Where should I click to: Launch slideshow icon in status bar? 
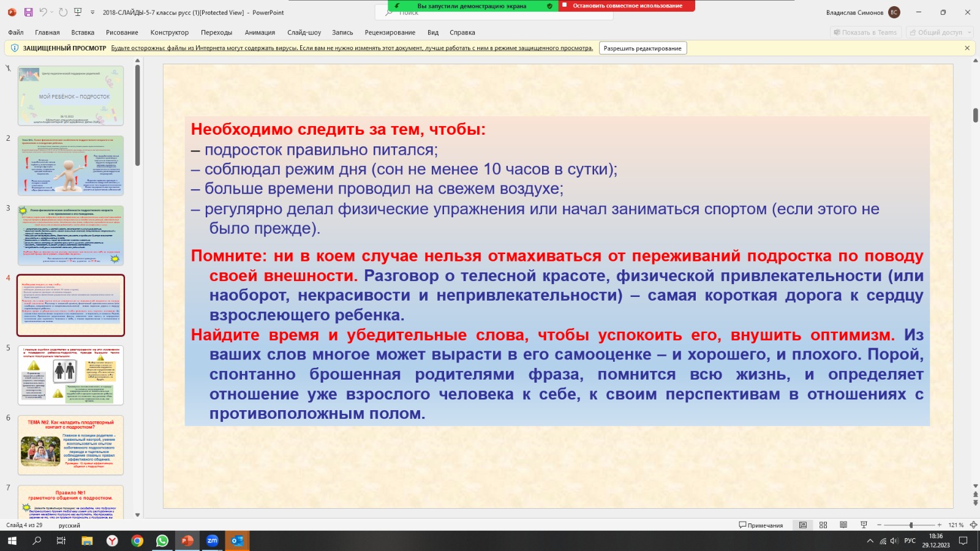click(x=864, y=525)
